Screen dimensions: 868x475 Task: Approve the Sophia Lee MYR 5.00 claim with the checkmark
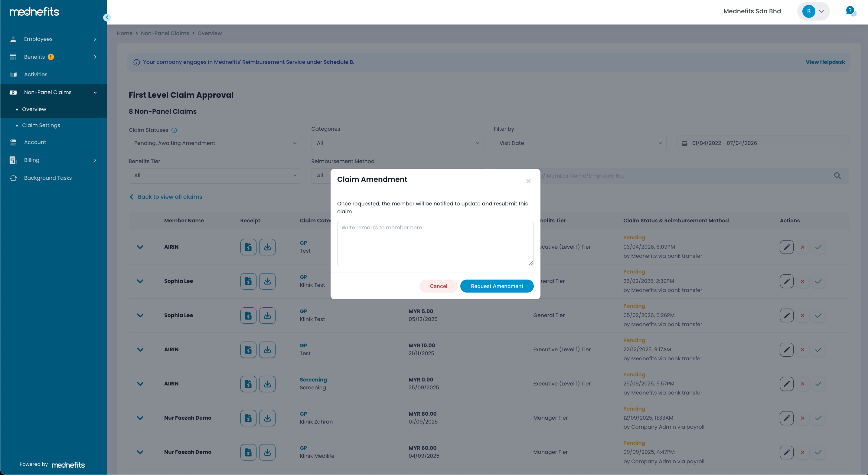pyautogui.click(x=818, y=316)
